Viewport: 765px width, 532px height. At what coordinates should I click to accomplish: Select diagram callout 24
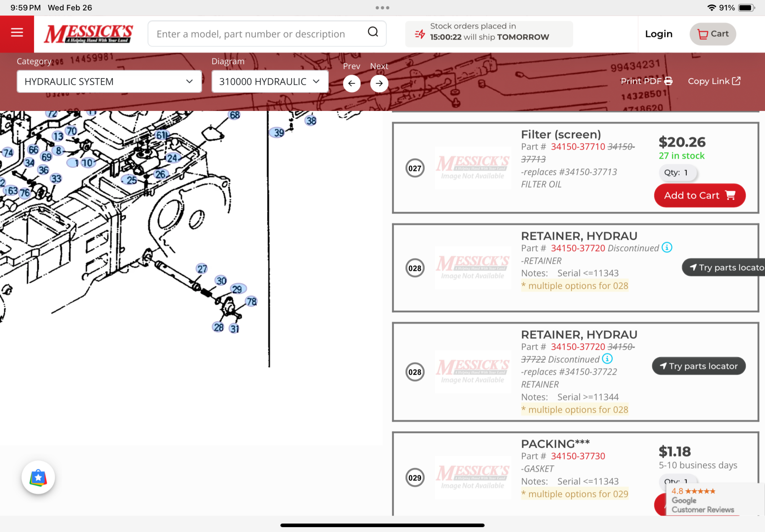click(x=172, y=158)
